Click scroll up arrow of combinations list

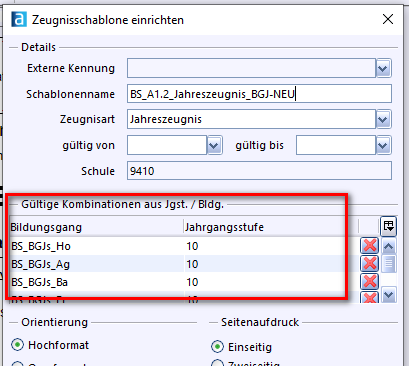pos(389,246)
